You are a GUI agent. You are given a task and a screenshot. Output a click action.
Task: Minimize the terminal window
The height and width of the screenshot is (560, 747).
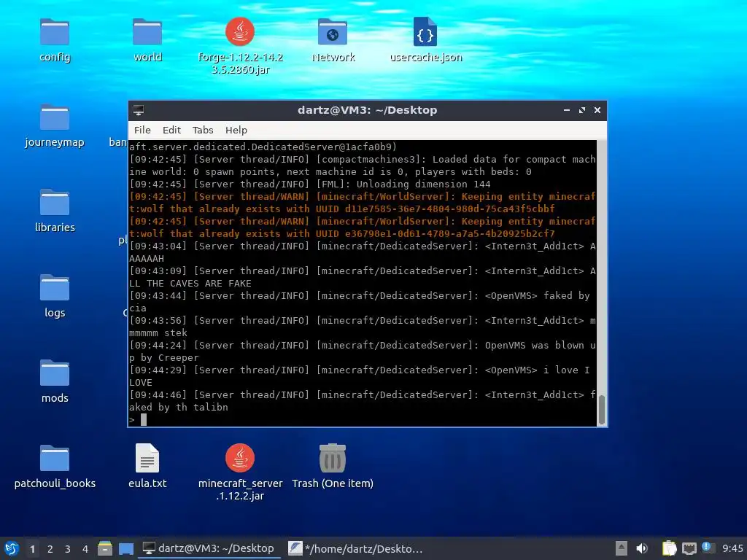[x=566, y=110]
